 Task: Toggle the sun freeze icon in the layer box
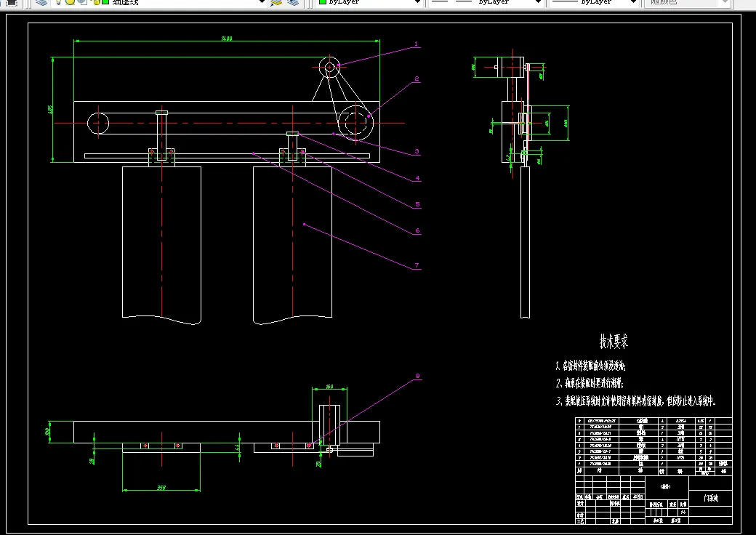pos(71,2)
